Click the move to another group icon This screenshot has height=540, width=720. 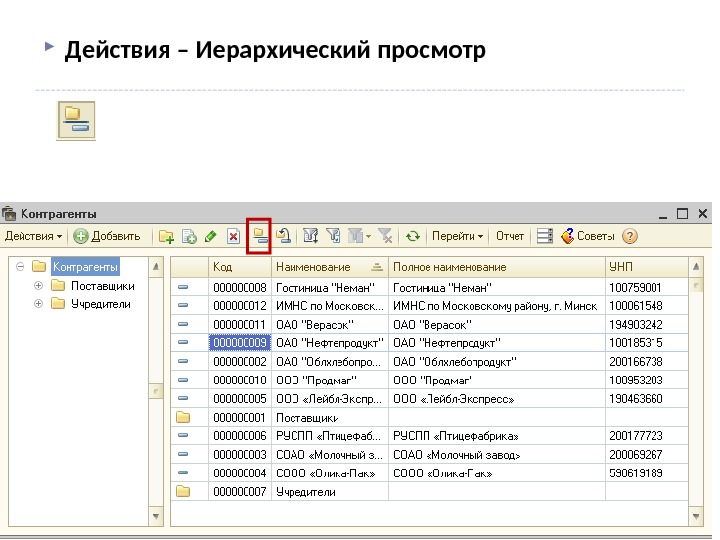pyautogui.click(x=283, y=236)
